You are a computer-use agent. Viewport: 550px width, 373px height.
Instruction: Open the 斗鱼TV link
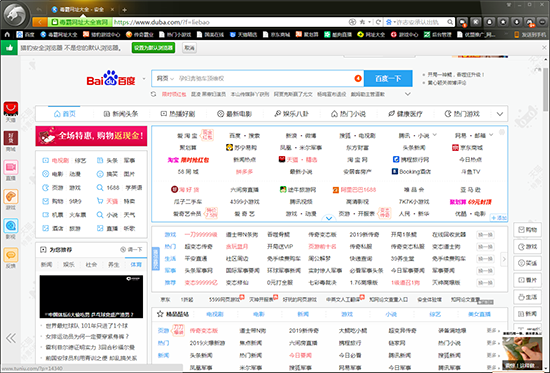pos(470,172)
